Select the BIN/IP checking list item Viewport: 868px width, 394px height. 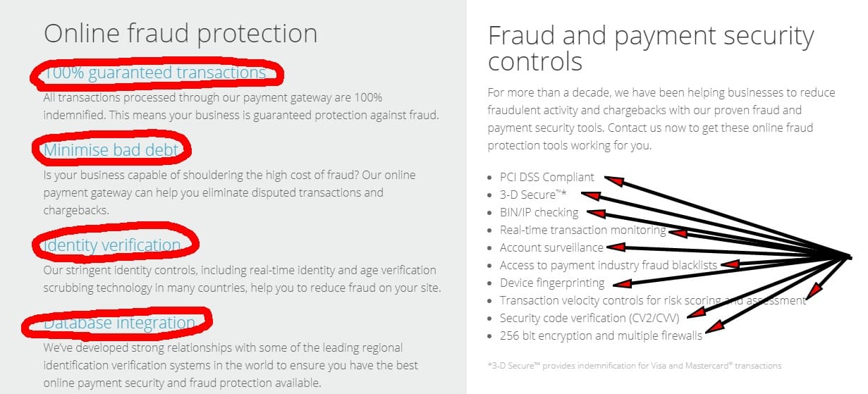539,212
